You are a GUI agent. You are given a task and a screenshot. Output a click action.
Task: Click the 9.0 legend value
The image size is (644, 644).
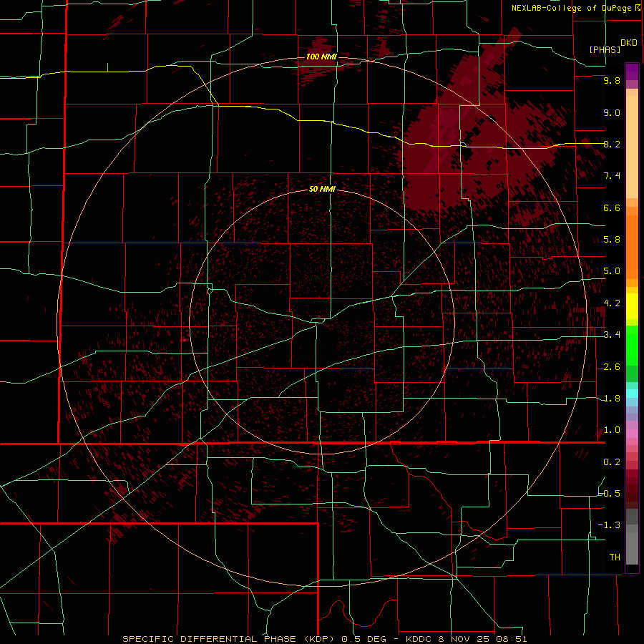(x=612, y=112)
